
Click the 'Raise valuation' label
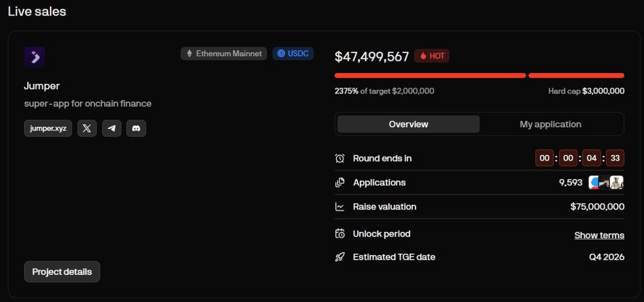point(385,206)
